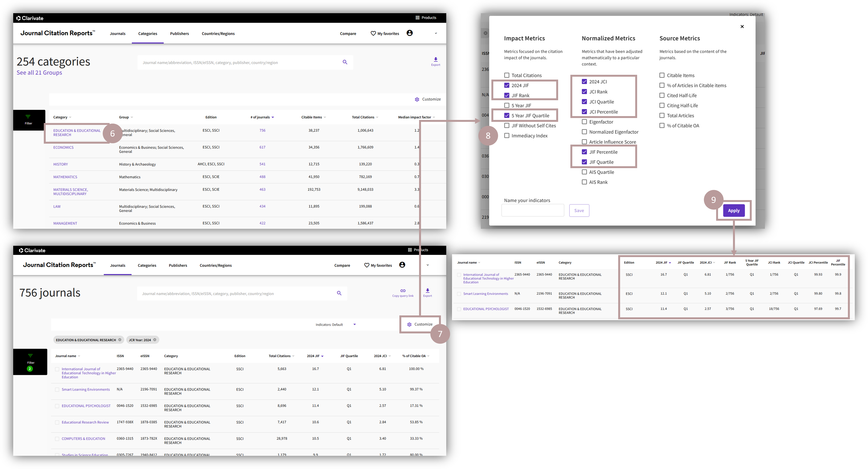Click the Copy query link icon
This screenshot has height=469, width=868.
coord(403,290)
